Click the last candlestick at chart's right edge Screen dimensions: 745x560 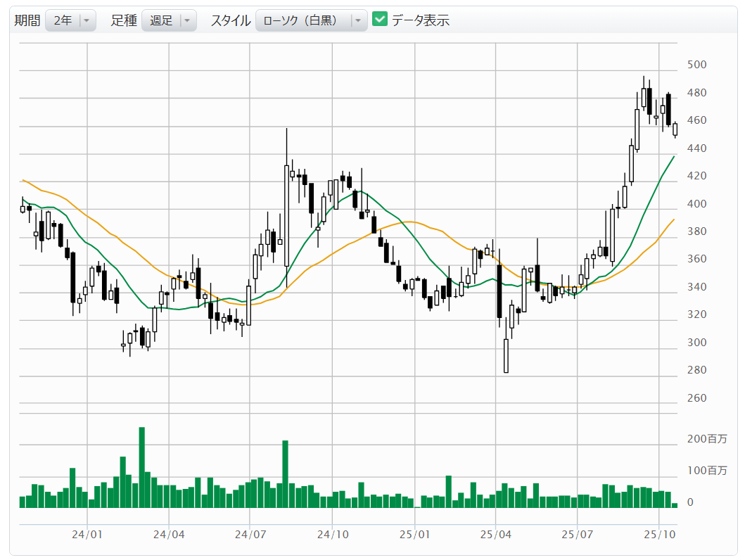pos(675,129)
